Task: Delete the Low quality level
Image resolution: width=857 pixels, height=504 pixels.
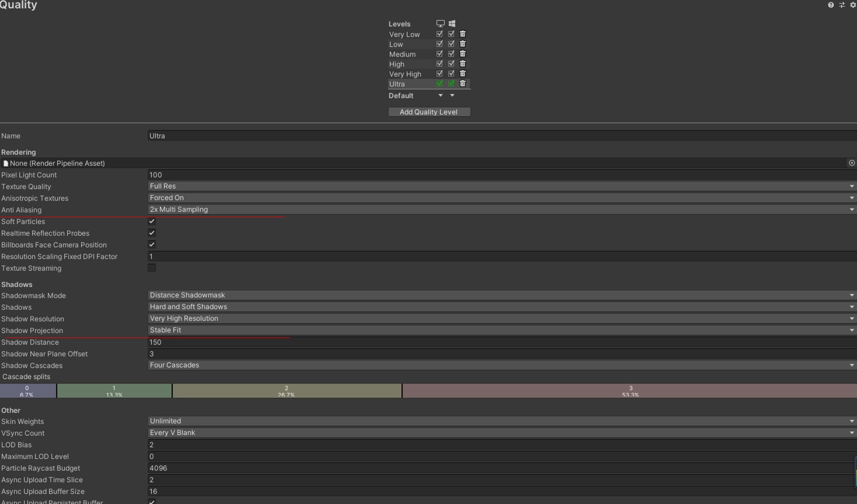Action: [463, 44]
